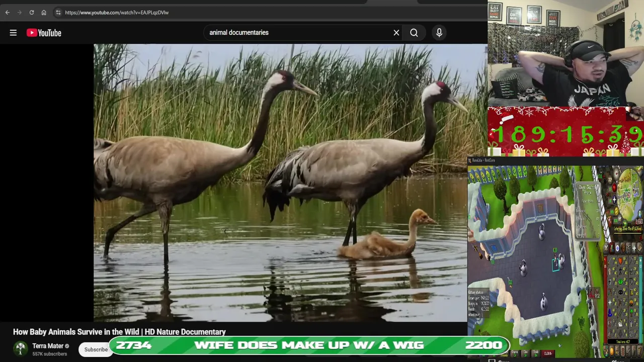Image resolution: width=644 pixels, height=362 pixels.
Task: Go back in the browser
Action: (x=7, y=12)
